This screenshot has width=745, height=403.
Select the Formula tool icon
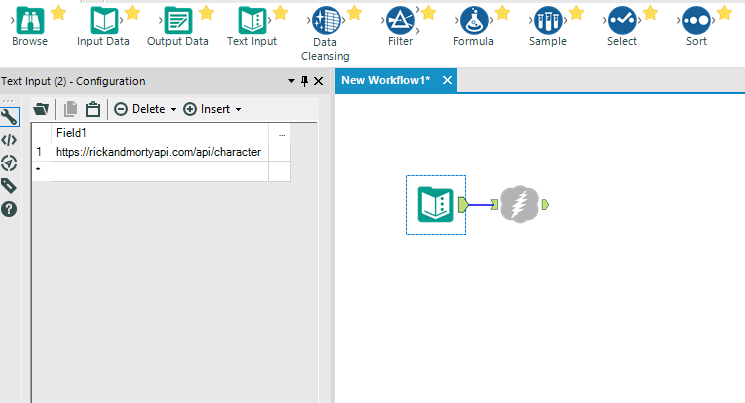click(x=474, y=20)
